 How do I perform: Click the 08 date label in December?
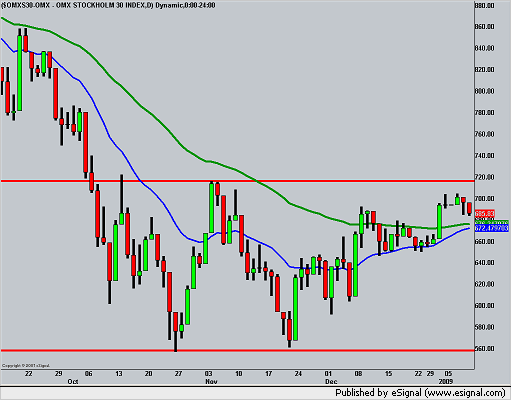358,374
